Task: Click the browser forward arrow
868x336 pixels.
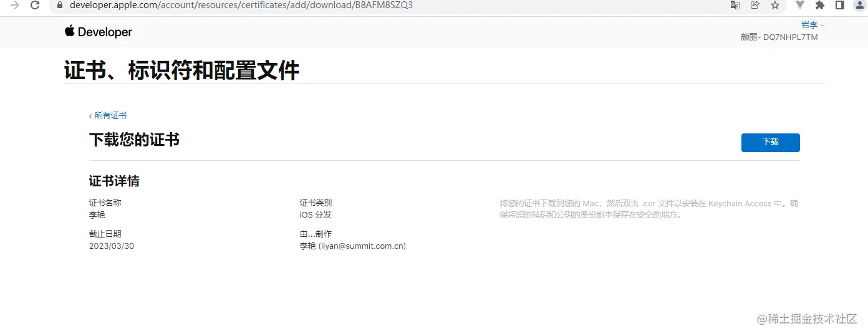Action: (x=15, y=5)
